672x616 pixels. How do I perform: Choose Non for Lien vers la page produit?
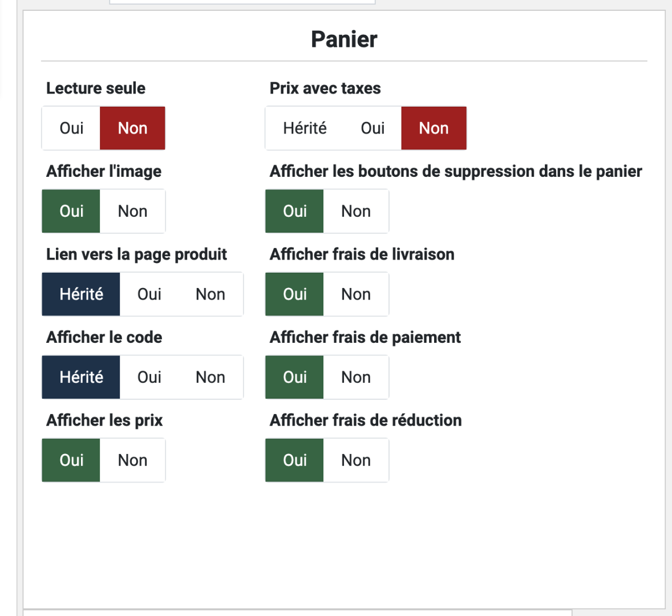[210, 294]
